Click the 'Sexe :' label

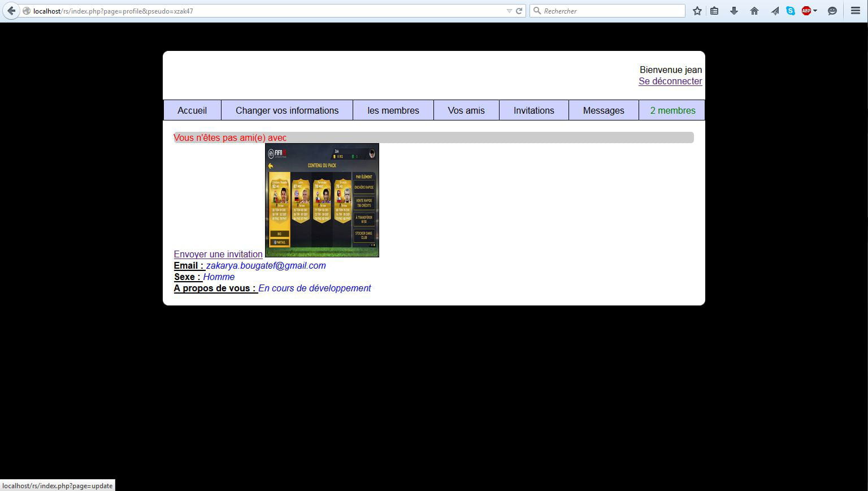pos(188,277)
